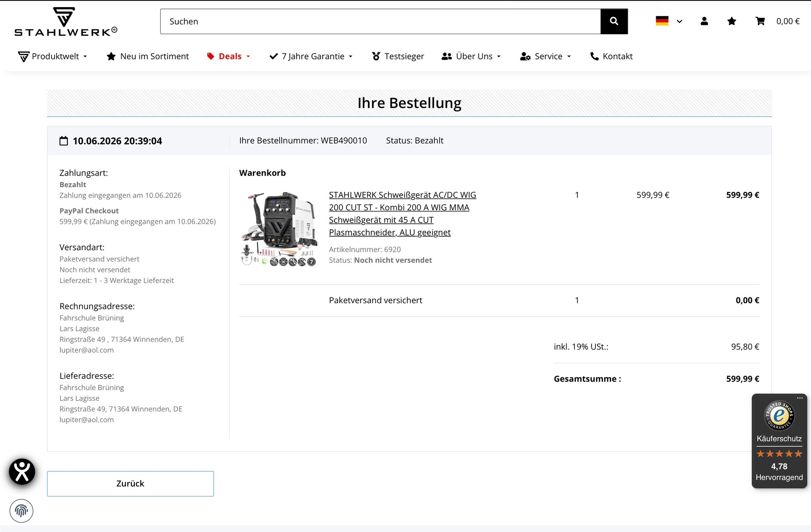Open the STAHLWERK Schweißgerät product link
The image size is (811, 532).
point(402,214)
